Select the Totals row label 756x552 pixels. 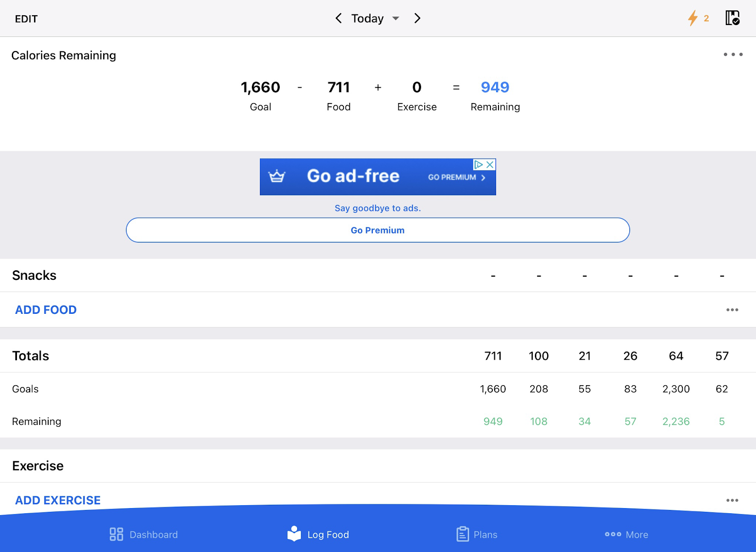[31, 356]
